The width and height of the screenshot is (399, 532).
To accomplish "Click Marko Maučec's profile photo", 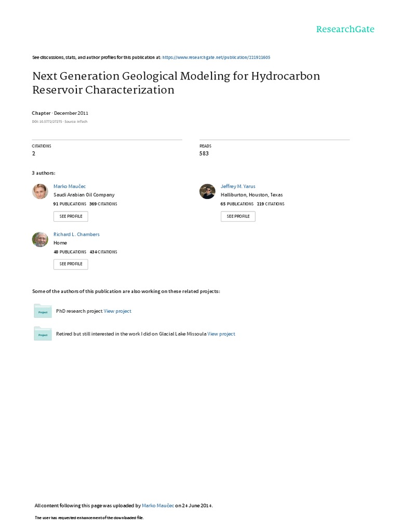I will click(40, 191).
